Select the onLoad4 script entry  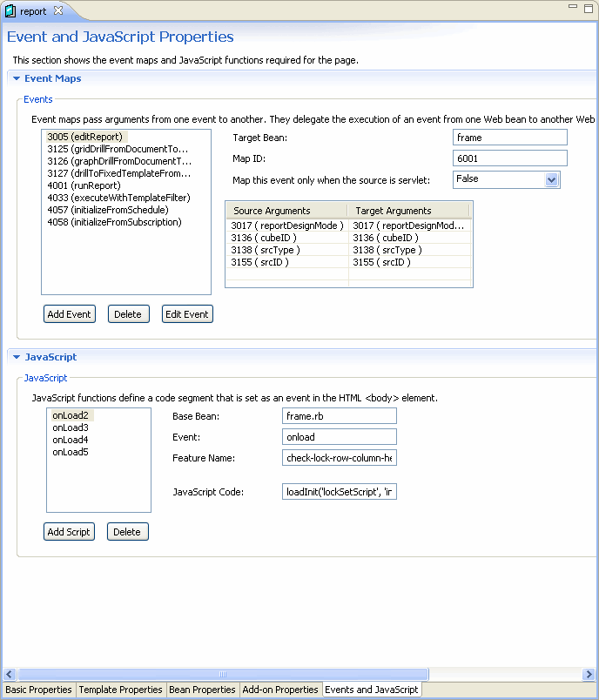pos(71,441)
